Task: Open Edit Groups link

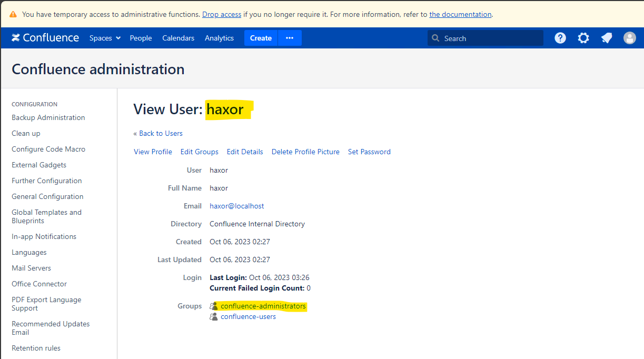Action: coord(200,152)
